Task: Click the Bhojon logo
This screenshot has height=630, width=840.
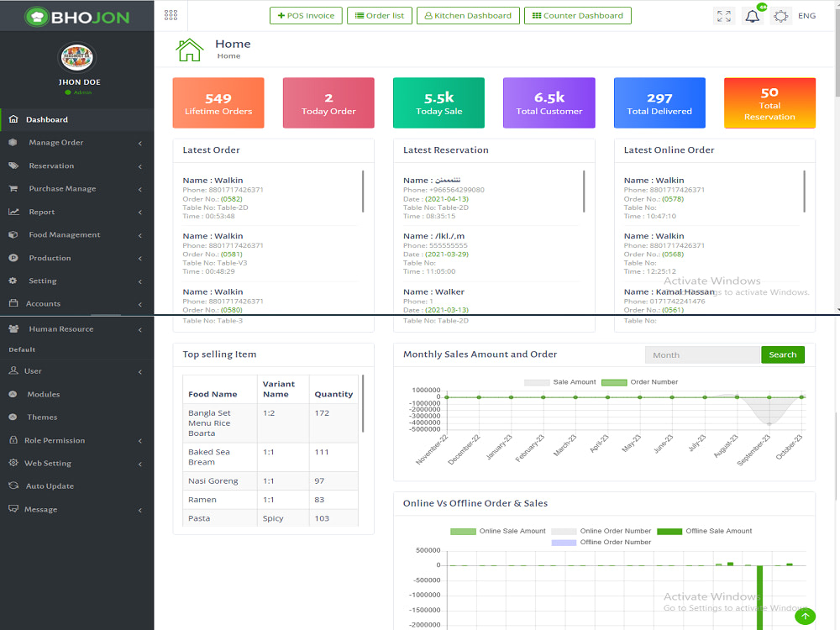Action: pyautogui.click(x=76, y=15)
